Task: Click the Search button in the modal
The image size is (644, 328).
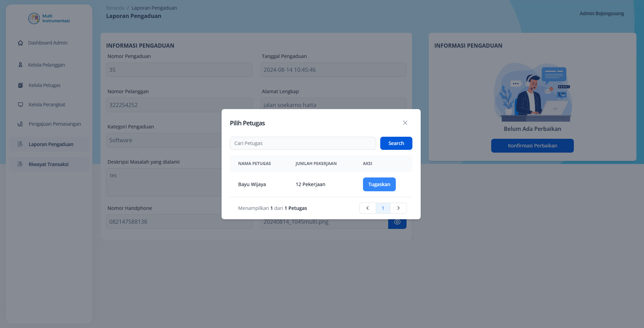Action: (396, 143)
